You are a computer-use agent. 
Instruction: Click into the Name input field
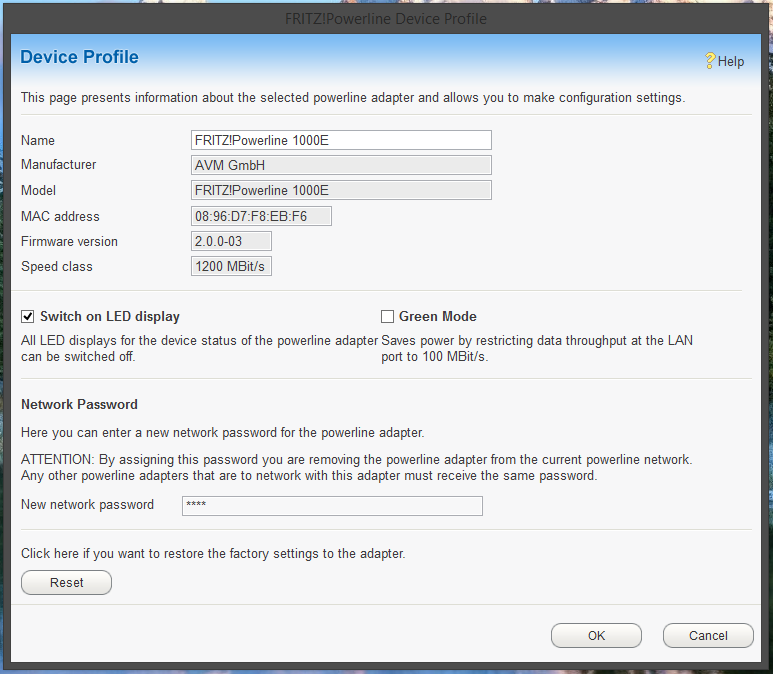(x=341, y=140)
